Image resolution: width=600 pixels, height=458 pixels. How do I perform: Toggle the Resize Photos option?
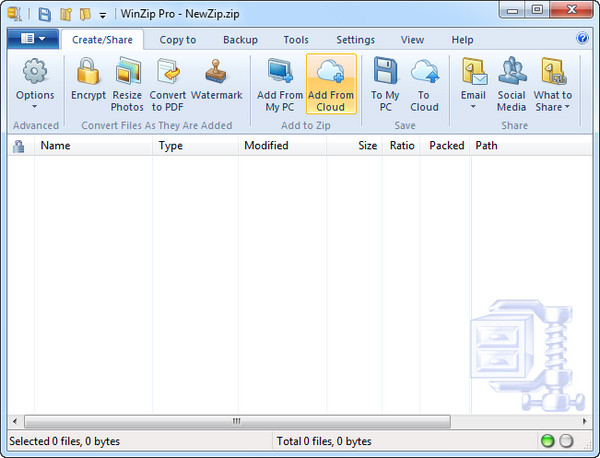click(x=127, y=73)
